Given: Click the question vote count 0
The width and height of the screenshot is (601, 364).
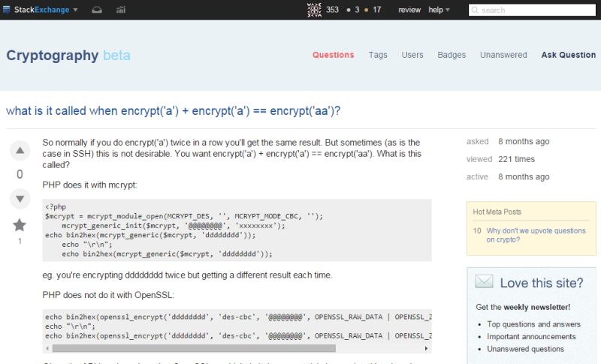Looking at the screenshot, I should tap(20, 175).
